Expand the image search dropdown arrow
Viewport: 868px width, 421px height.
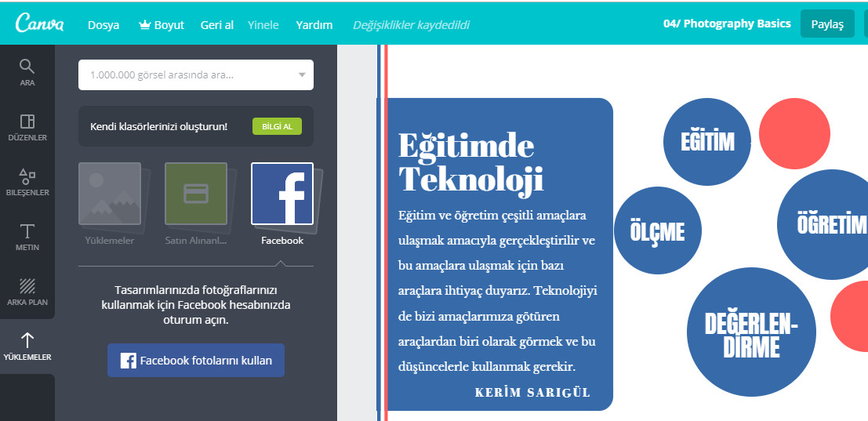[302, 74]
